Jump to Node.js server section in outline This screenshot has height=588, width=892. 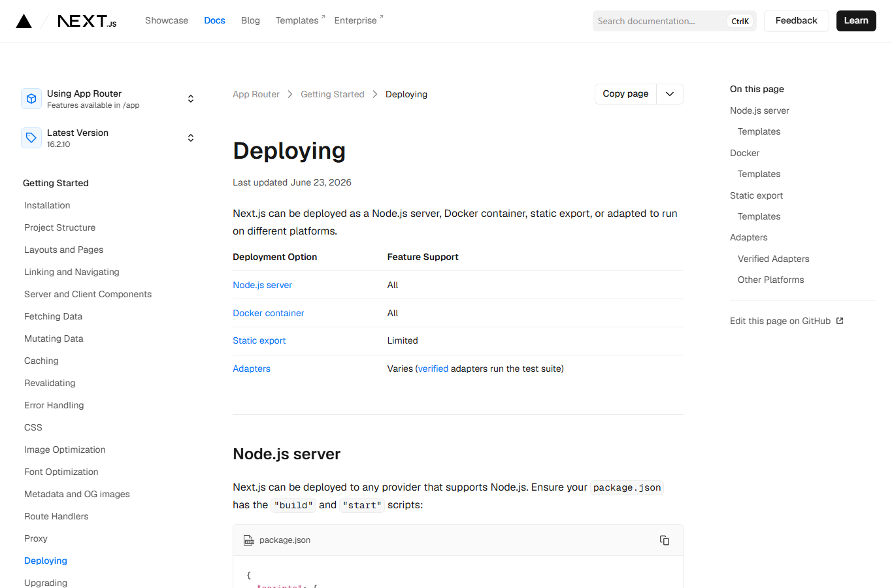[759, 111]
